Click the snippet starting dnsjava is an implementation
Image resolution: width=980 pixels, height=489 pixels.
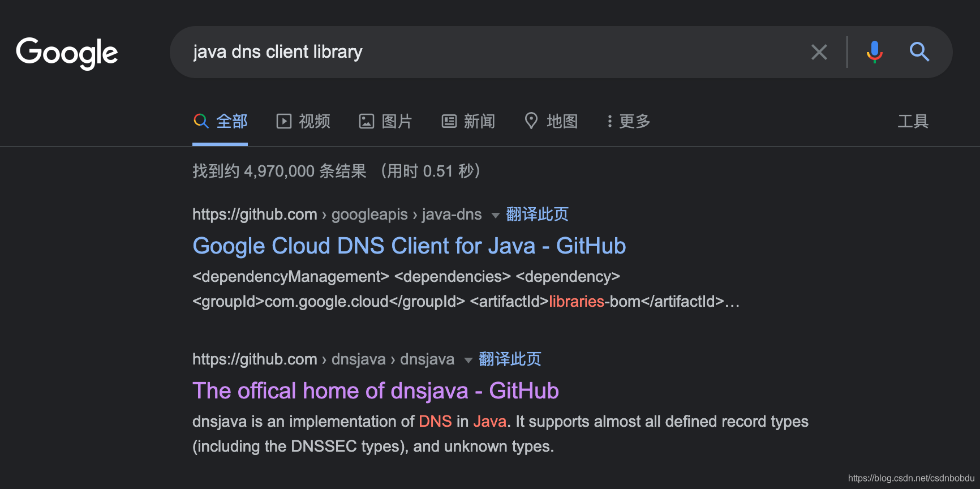pyautogui.click(x=500, y=434)
